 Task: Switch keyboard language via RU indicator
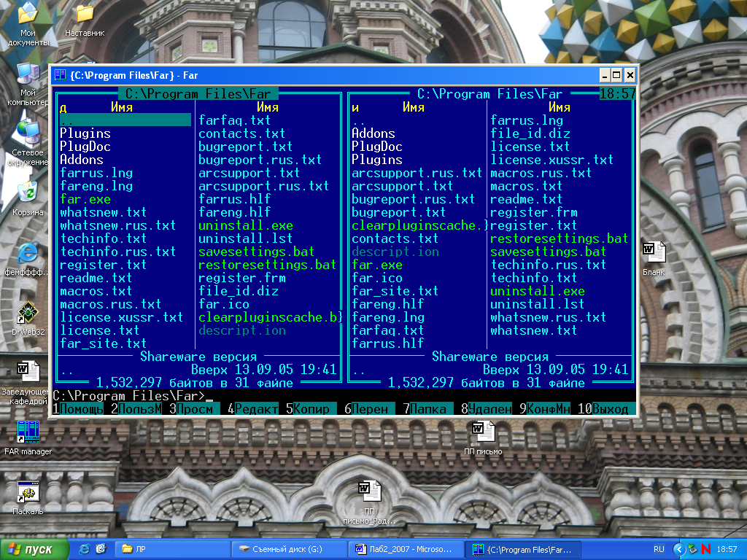(659, 549)
